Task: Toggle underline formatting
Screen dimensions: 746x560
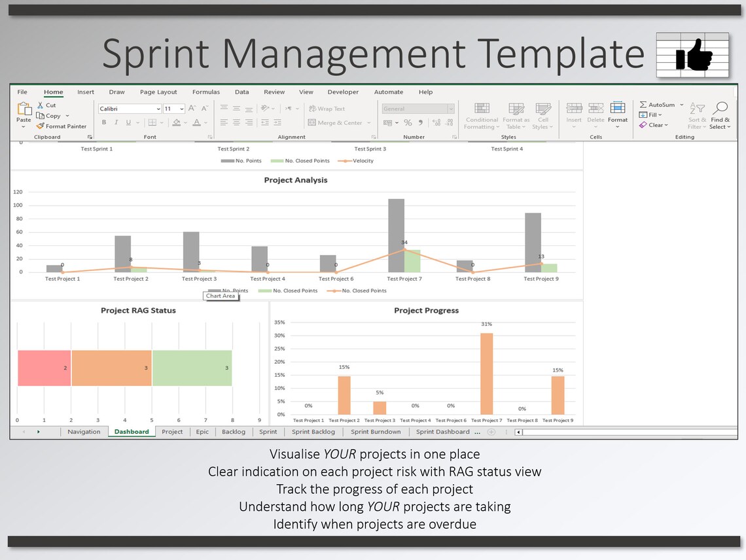Action: (x=128, y=122)
